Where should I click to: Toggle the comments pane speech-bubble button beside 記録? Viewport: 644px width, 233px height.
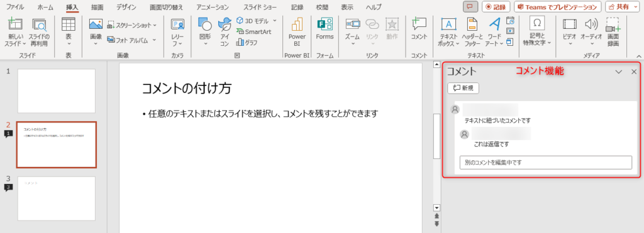pos(470,6)
